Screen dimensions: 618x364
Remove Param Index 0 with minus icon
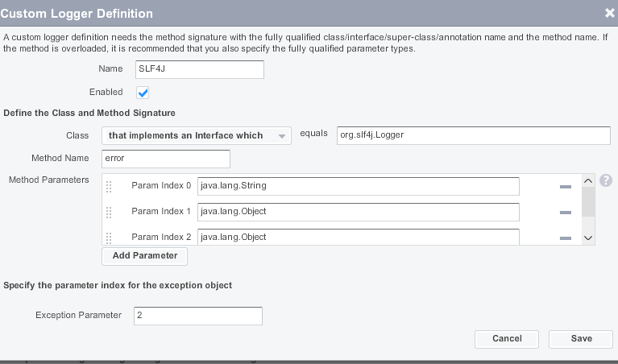coord(565,186)
